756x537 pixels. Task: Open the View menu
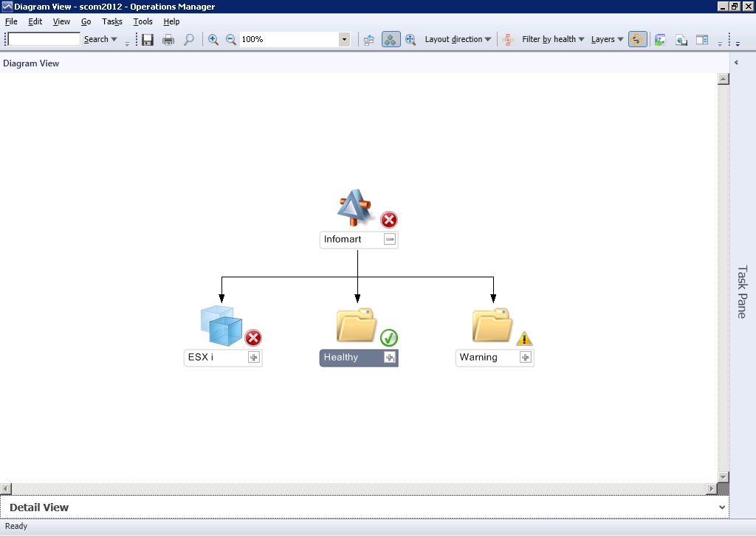point(61,21)
